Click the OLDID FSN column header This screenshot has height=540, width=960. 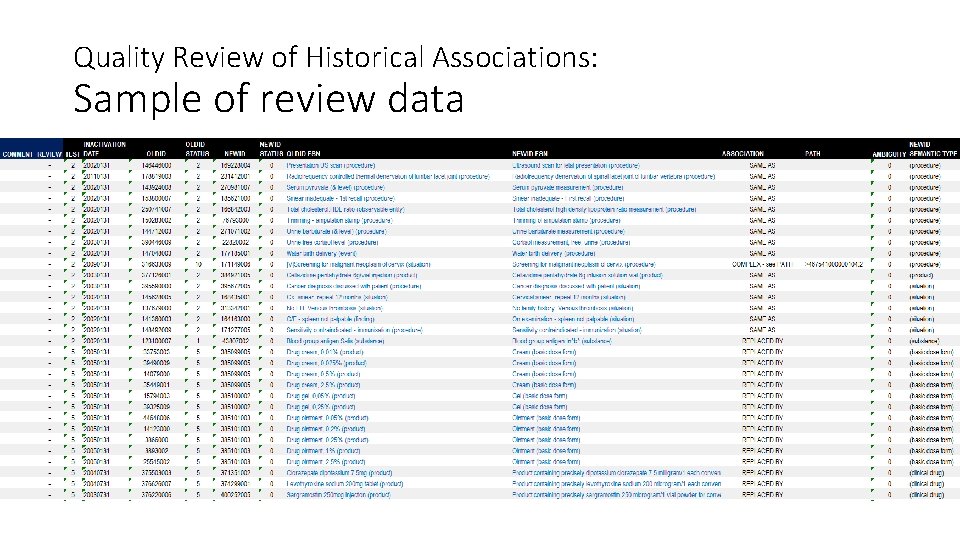point(303,154)
